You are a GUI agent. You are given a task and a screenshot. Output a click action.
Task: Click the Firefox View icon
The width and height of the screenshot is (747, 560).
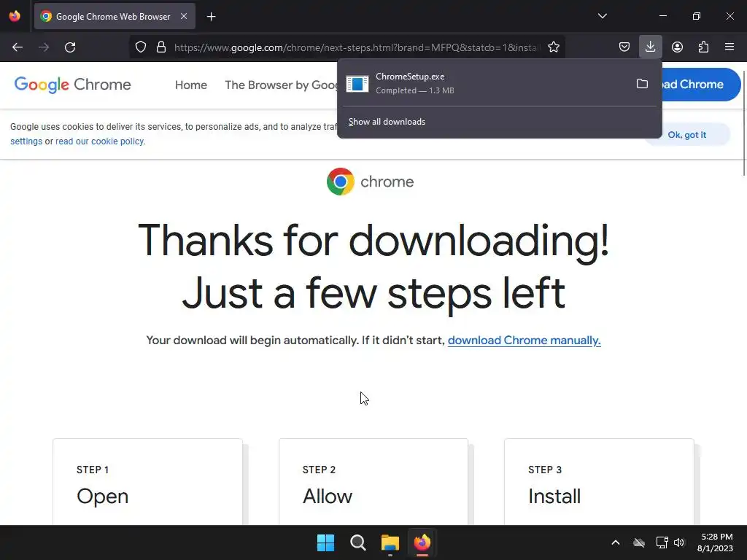pos(15,16)
